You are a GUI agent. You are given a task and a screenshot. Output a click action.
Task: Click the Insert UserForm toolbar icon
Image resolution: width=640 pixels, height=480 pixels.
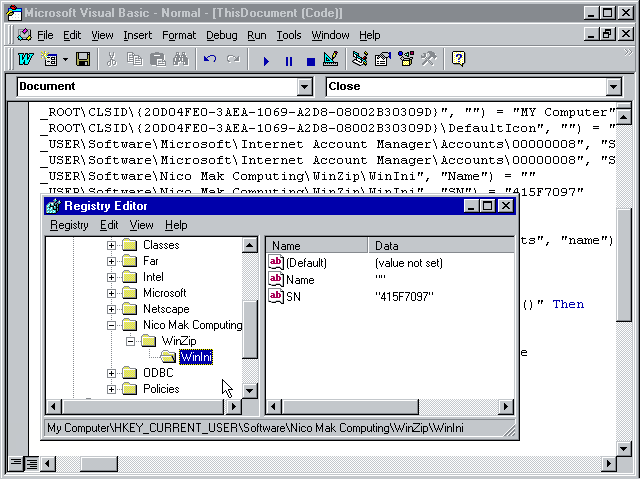(50, 60)
